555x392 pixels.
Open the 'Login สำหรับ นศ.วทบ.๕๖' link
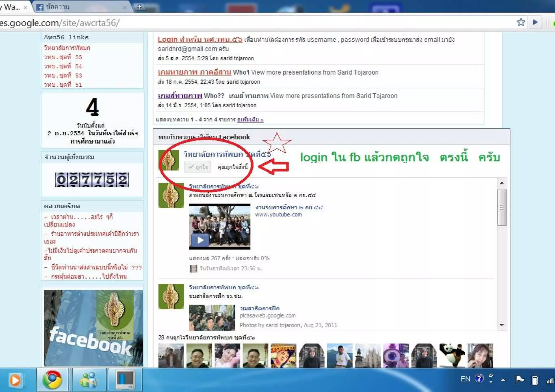pyautogui.click(x=200, y=40)
